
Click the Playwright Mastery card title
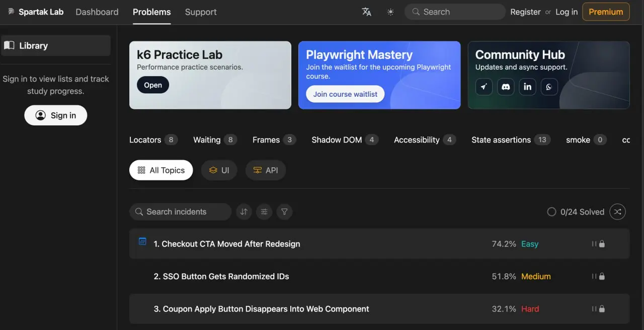coord(359,54)
